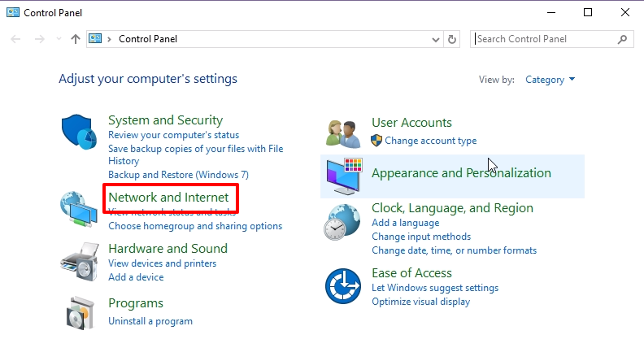Click the Network and Internet globe icon

[x=79, y=210]
